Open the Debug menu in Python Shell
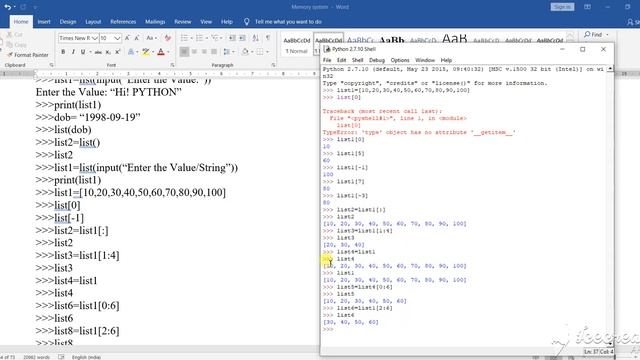640x360 pixels. point(377,60)
